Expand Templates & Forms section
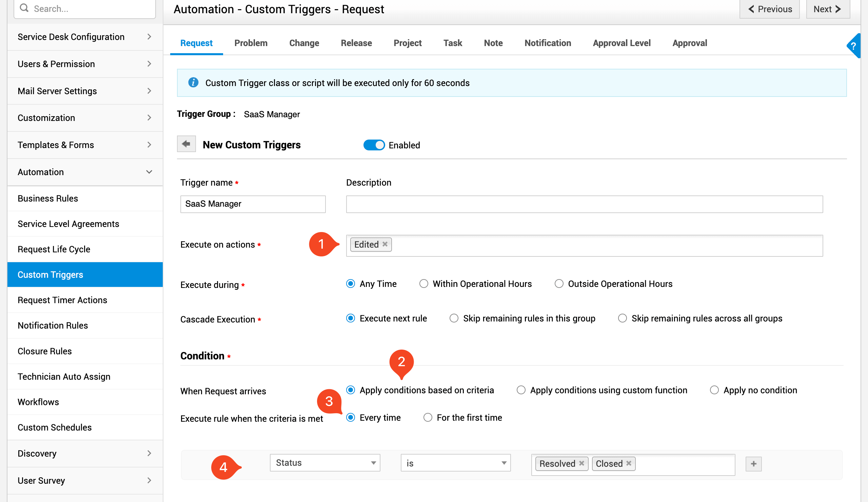Viewport: 868px width, 502px height. pyautogui.click(x=85, y=145)
